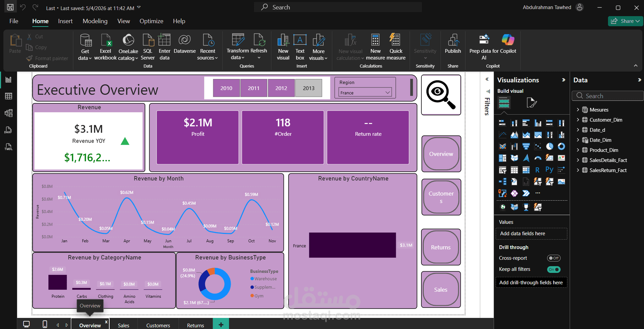Open the Enter data tool
Screen dimensions: 644x329
coord(164,47)
